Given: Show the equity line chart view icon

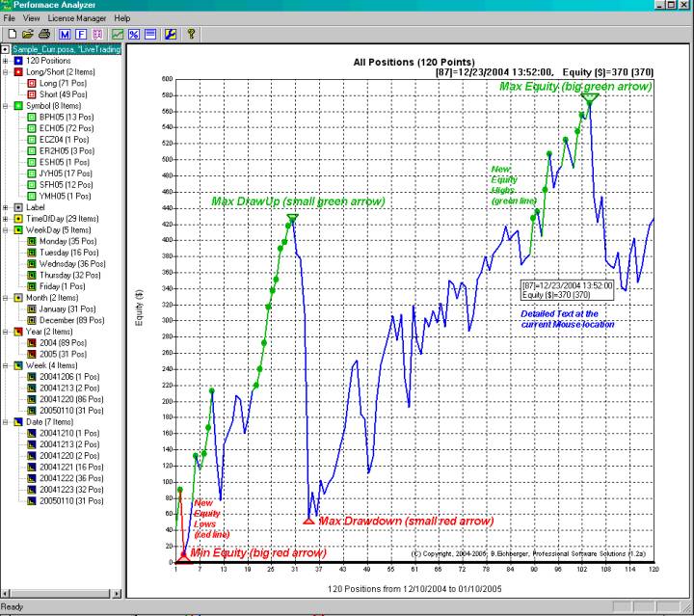Looking at the screenshot, I should click(x=118, y=34).
